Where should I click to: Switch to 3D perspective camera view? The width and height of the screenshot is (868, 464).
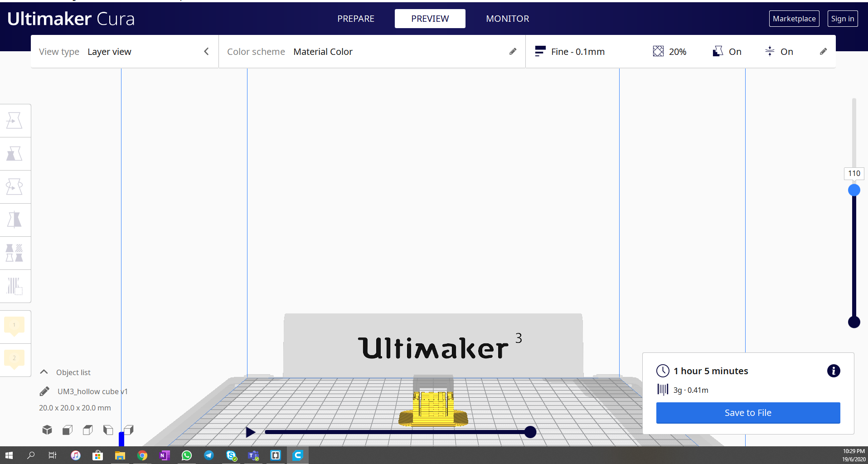coord(47,430)
